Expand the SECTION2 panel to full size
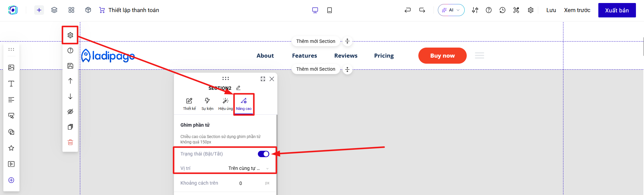 (263, 79)
